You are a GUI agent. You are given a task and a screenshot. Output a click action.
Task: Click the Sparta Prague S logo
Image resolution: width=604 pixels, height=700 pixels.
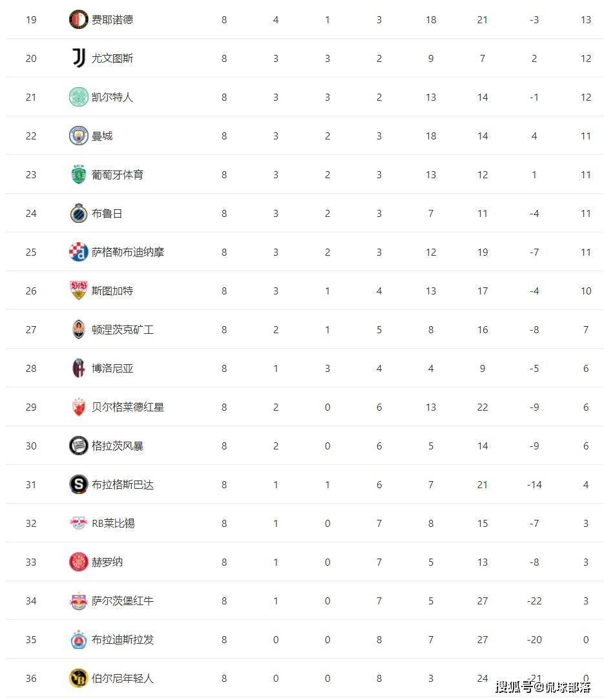79,484
